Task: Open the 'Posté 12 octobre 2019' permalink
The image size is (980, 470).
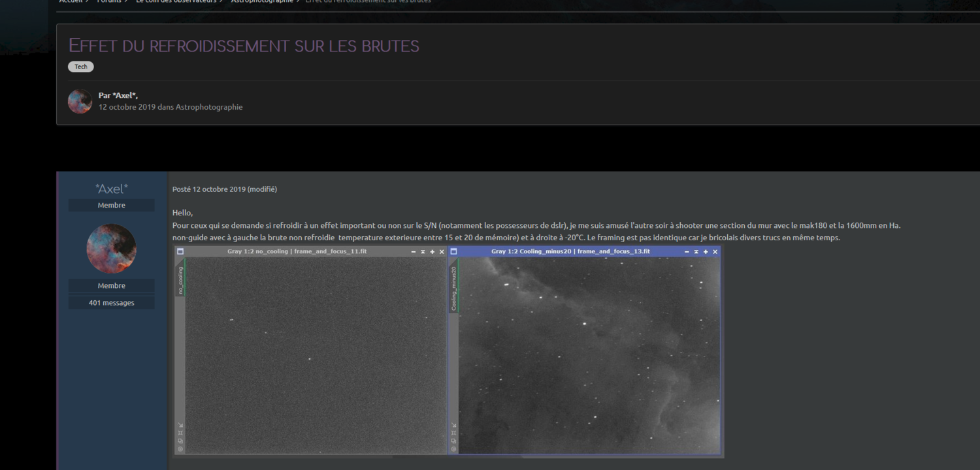Action: pyautogui.click(x=209, y=189)
